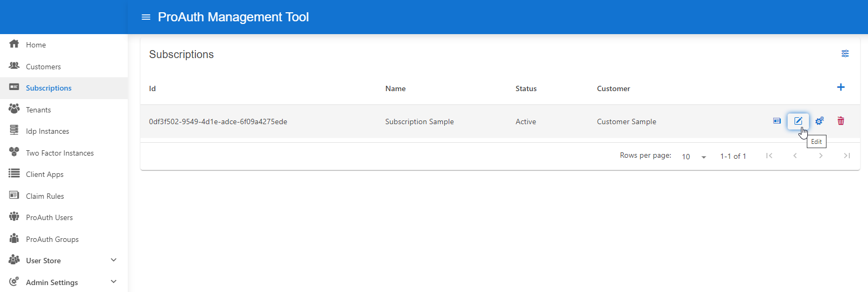Open the table filter settings icon
The height and width of the screenshot is (292, 868).
(x=845, y=54)
